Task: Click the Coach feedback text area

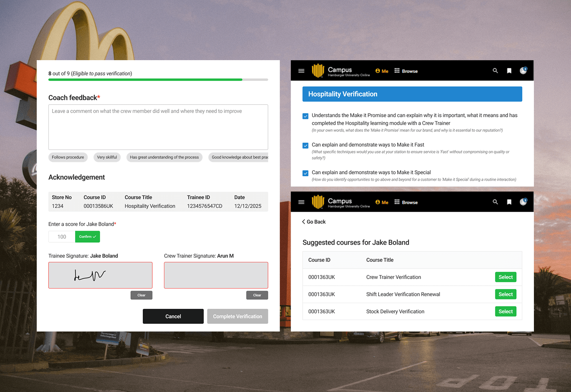Action: (158, 127)
